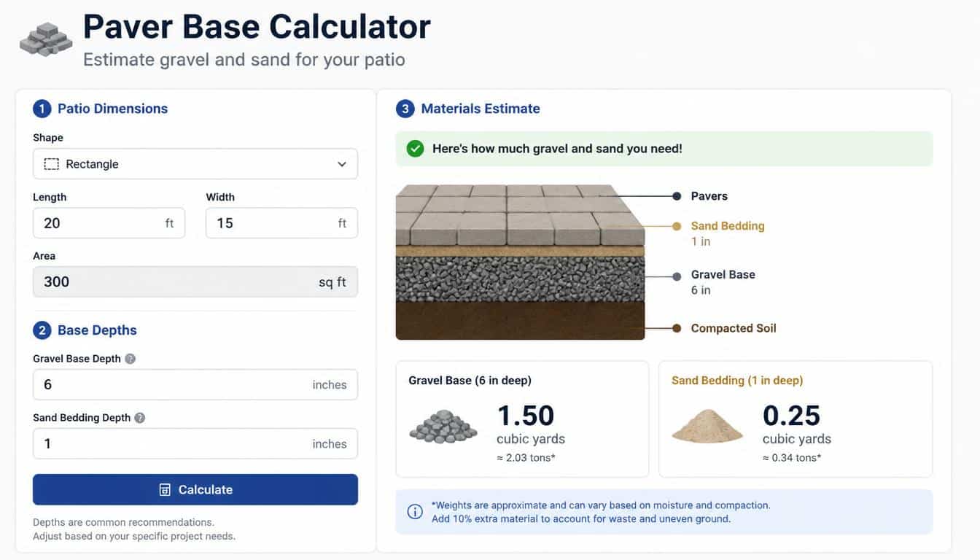The width and height of the screenshot is (980, 560).
Task: Click the 0.25 cubic yards value
Action: (x=791, y=416)
